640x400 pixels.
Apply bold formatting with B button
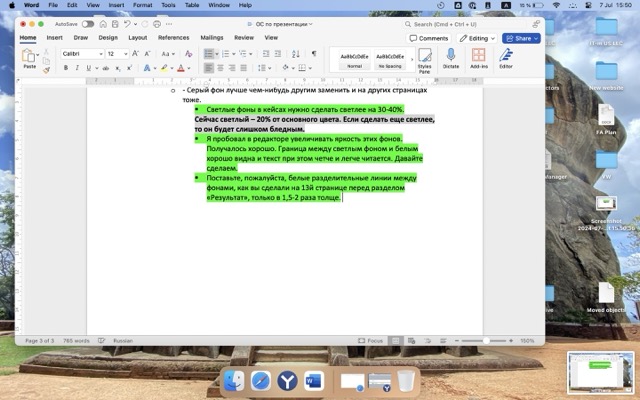coord(66,68)
